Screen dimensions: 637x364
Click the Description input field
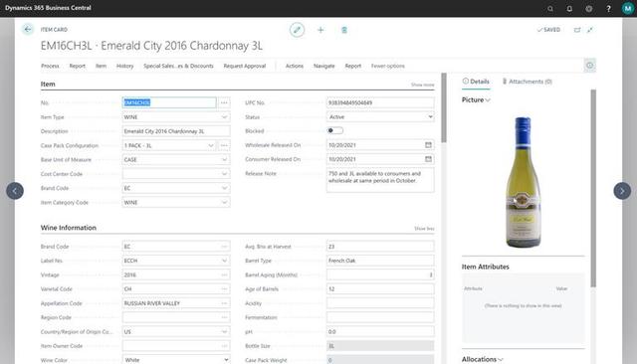click(x=176, y=131)
